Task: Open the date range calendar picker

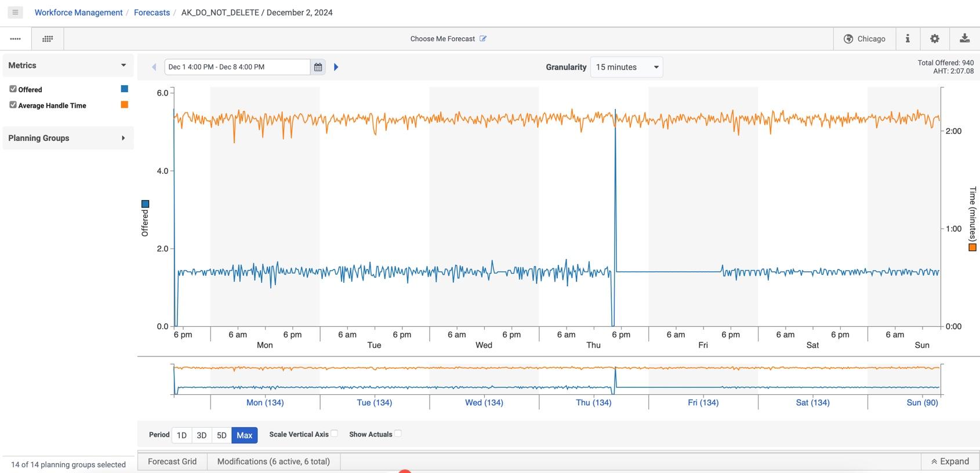Action: point(318,67)
